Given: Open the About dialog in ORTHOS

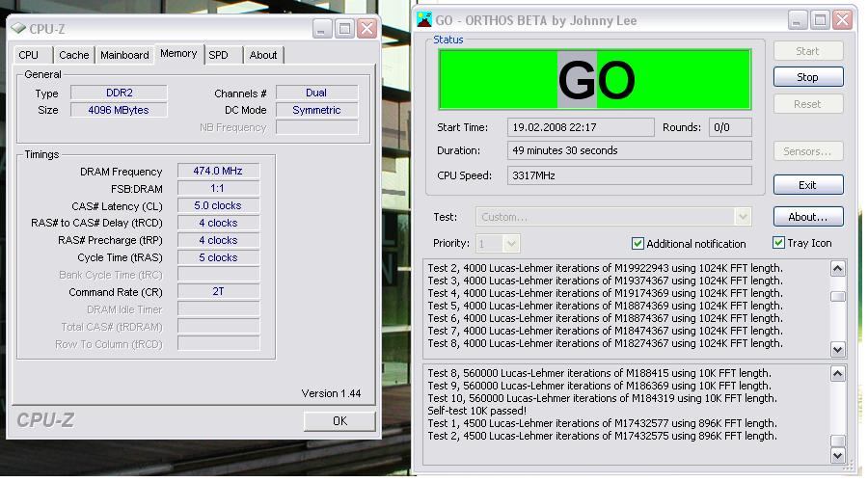Looking at the screenshot, I should coord(807,217).
